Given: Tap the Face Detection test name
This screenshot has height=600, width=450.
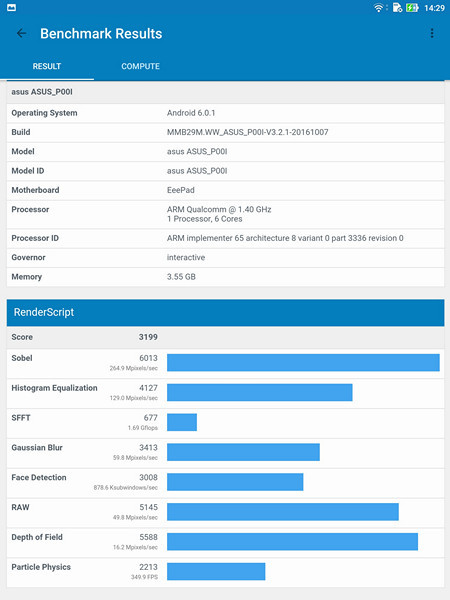Looking at the screenshot, I should 39,478.
